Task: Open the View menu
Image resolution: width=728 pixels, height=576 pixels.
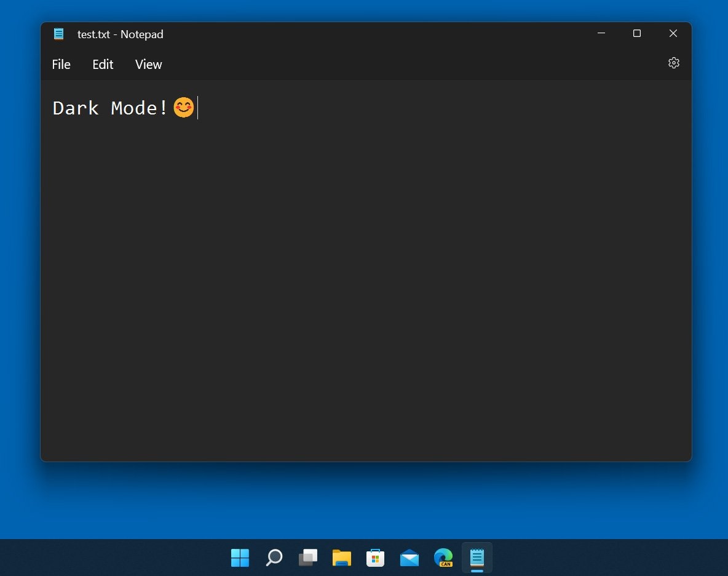Action: 148,64
